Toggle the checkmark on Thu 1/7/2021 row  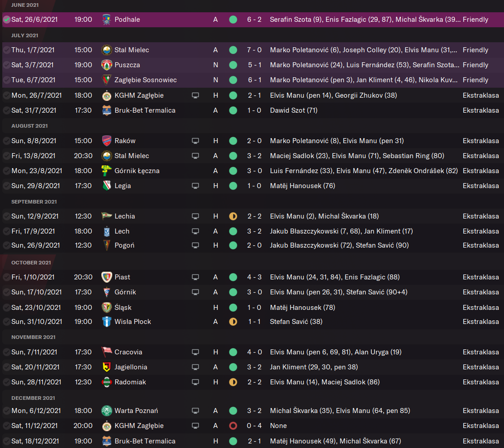point(6,50)
